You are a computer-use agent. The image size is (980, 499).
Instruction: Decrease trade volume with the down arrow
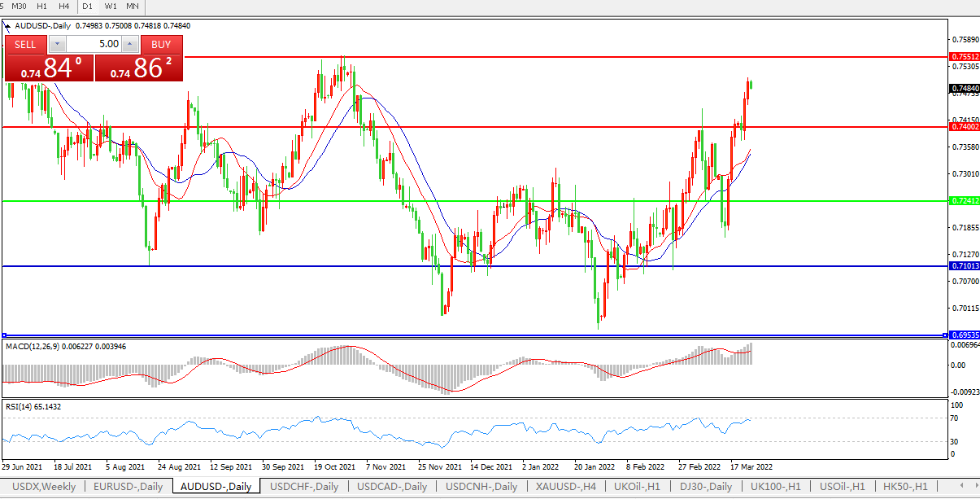click(57, 44)
